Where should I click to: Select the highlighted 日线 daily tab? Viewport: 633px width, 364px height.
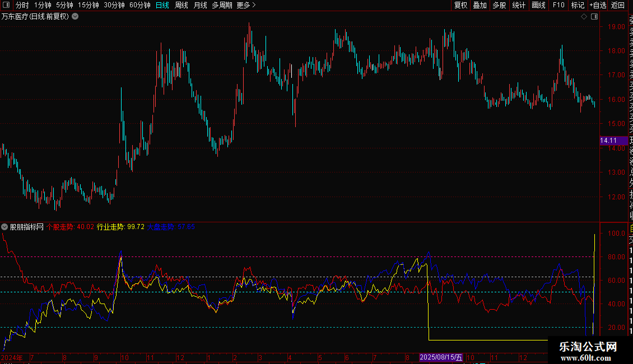click(x=162, y=5)
